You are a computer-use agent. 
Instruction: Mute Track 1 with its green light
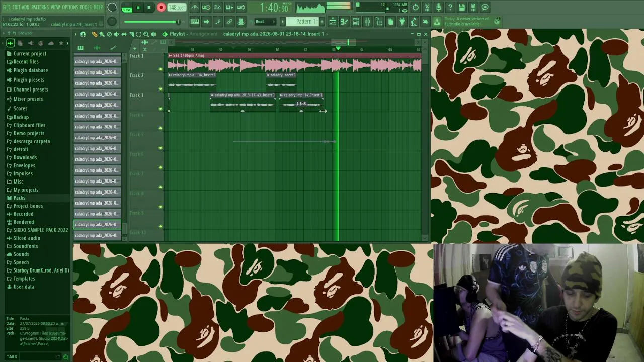(x=160, y=69)
